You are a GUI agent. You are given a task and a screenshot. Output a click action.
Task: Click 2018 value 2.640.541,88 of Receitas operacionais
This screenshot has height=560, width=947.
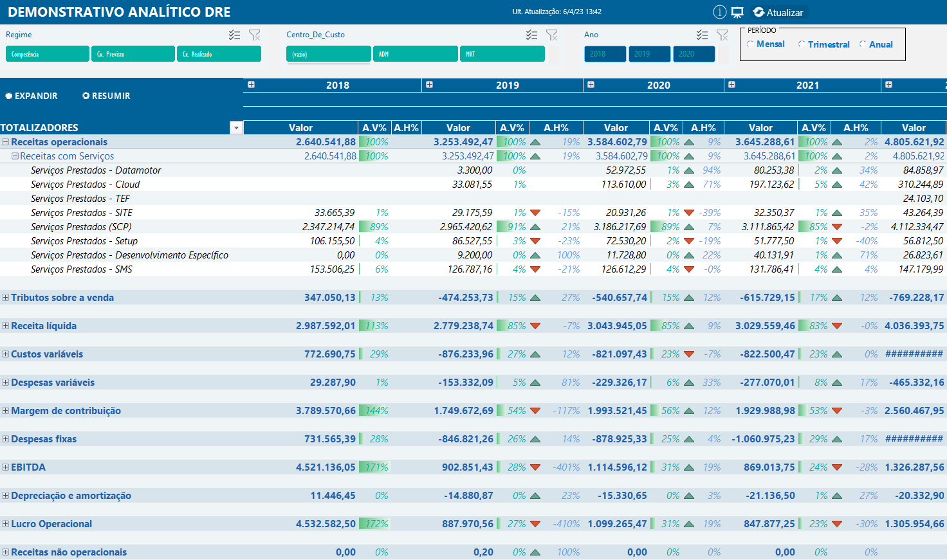[326, 142]
